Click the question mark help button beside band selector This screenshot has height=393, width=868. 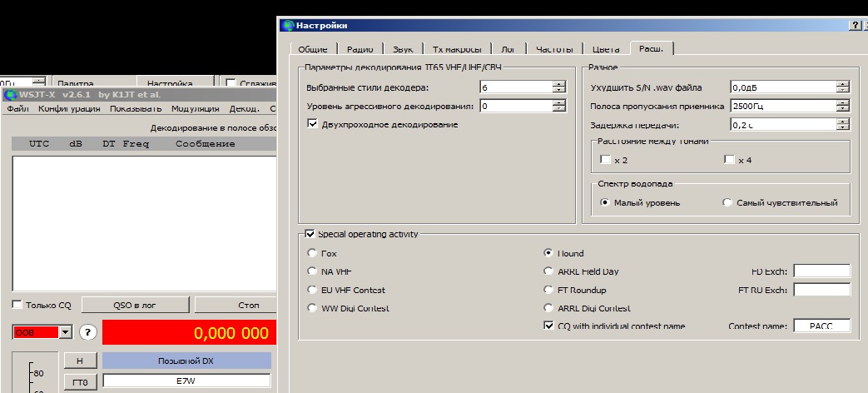(x=87, y=332)
